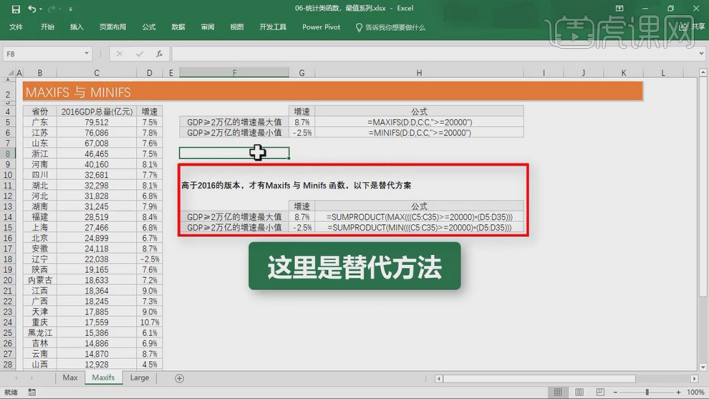
Task: Open the 页面布局 ribbon tab
Action: (113, 27)
